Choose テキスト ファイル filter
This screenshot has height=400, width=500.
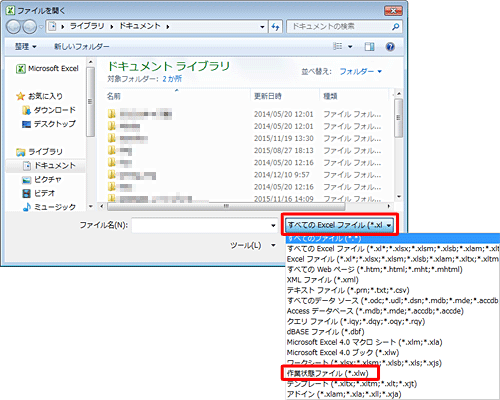393,290
